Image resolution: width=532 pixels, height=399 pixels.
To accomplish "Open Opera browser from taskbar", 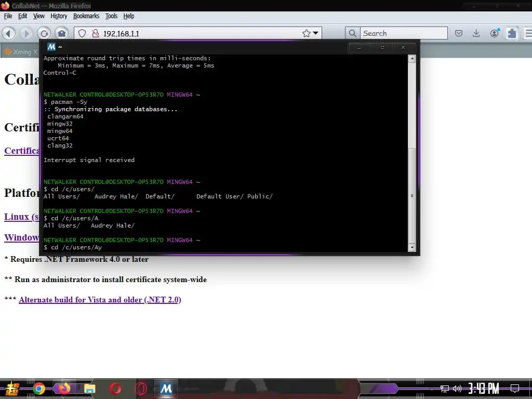I will coord(115,389).
